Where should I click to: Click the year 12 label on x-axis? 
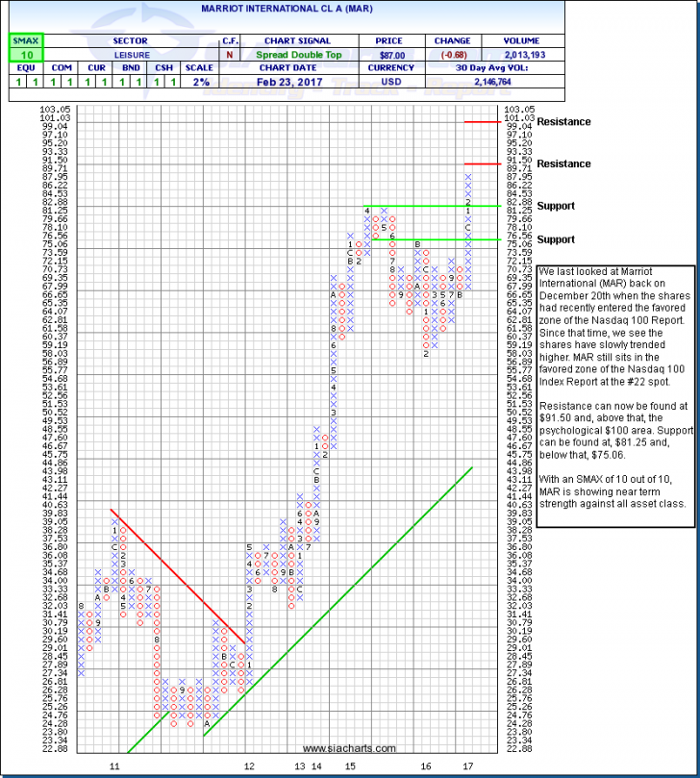tap(249, 765)
